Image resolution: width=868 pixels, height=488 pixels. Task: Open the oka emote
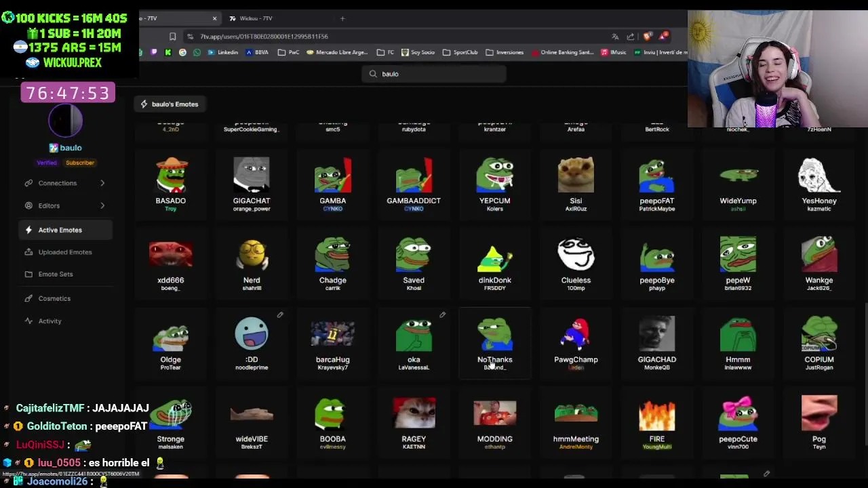(x=414, y=343)
